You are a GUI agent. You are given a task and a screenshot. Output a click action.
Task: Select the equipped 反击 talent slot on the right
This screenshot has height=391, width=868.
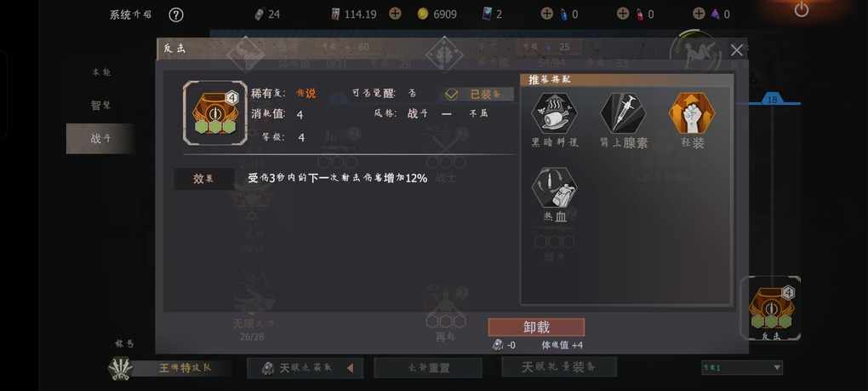771,308
